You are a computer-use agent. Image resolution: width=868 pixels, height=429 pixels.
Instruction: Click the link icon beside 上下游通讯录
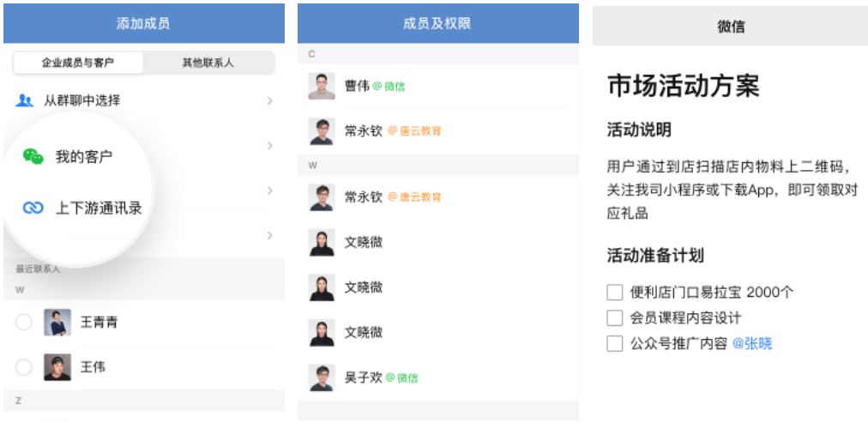pyautogui.click(x=33, y=208)
